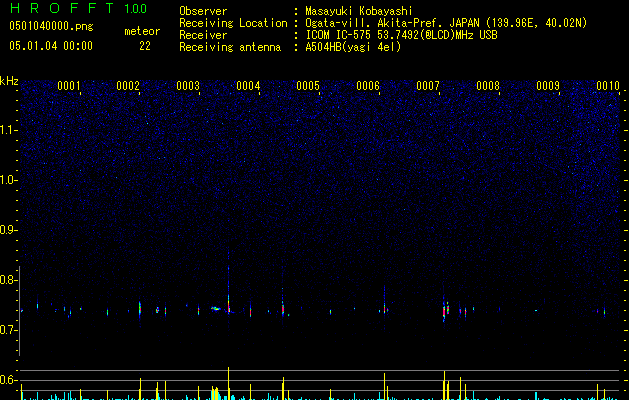Click the 0.9 frequency axis label

coord(9,230)
